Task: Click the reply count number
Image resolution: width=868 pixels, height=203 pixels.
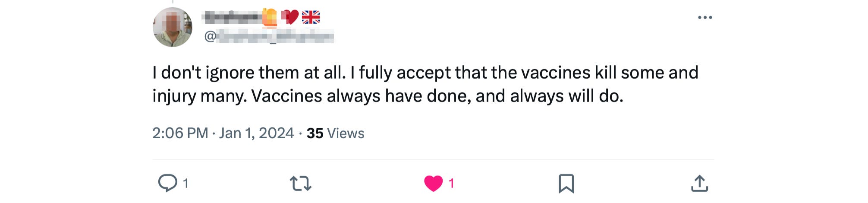Action: point(186,184)
